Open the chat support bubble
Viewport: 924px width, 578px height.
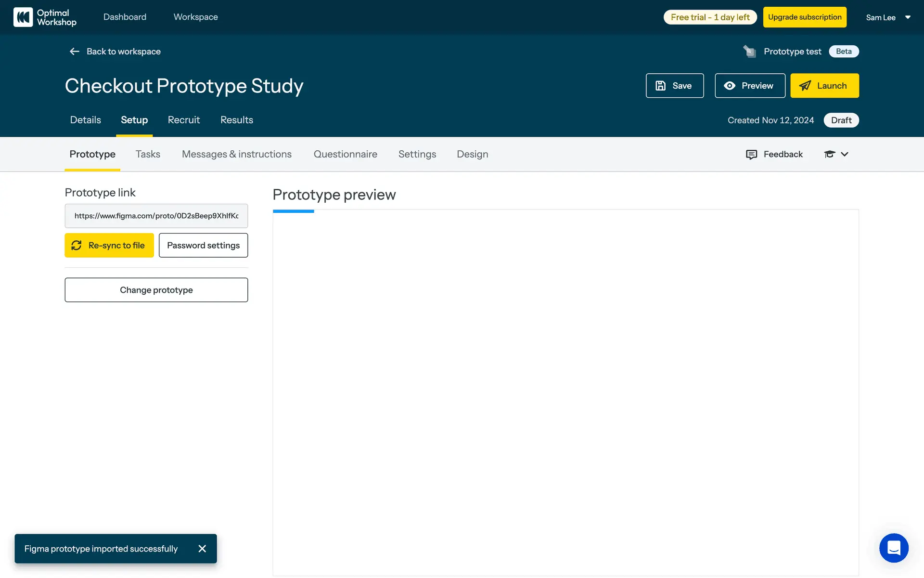click(x=894, y=548)
